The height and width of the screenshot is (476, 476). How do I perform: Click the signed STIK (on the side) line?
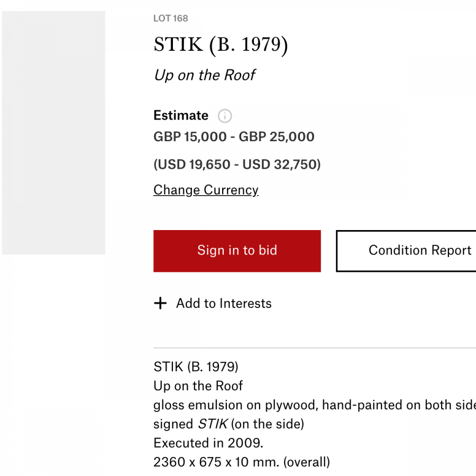228,424
